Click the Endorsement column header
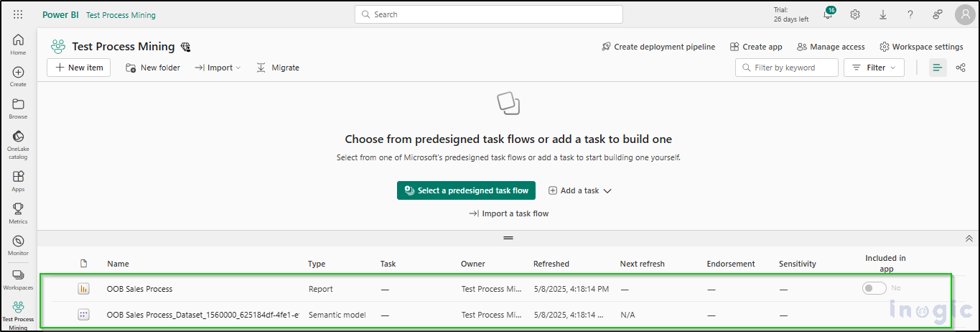The width and height of the screenshot is (980, 332). [731, 264]
